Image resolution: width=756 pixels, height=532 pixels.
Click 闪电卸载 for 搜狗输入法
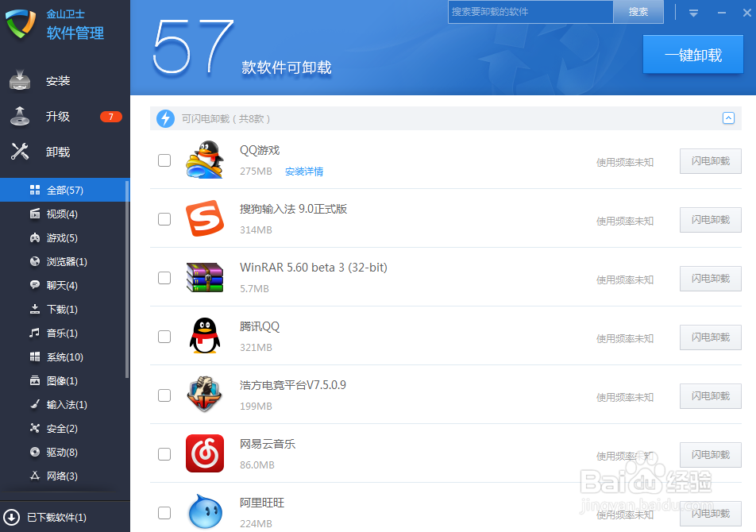pos(710,220)
